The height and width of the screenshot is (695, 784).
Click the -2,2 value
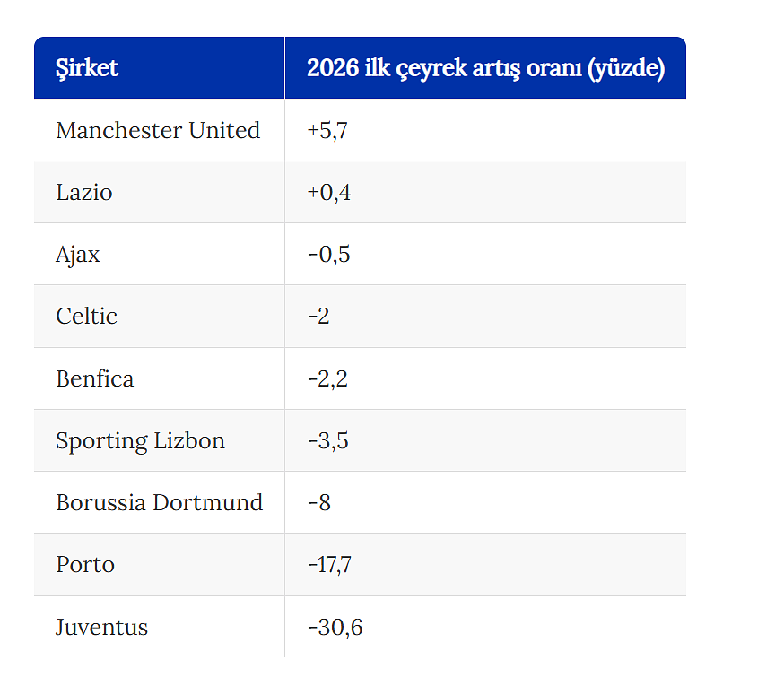[x=327, y=378]
